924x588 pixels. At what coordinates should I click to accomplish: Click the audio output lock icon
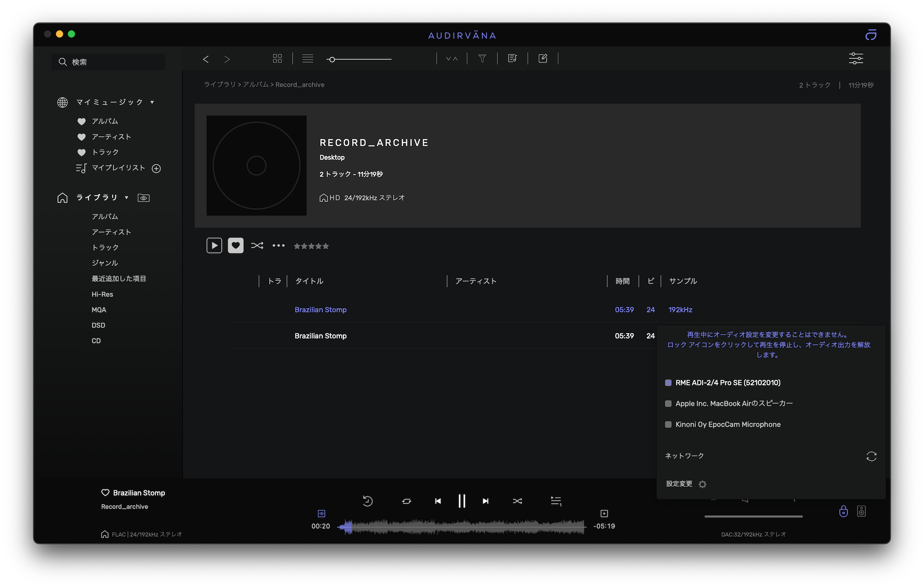pos(843,511)
